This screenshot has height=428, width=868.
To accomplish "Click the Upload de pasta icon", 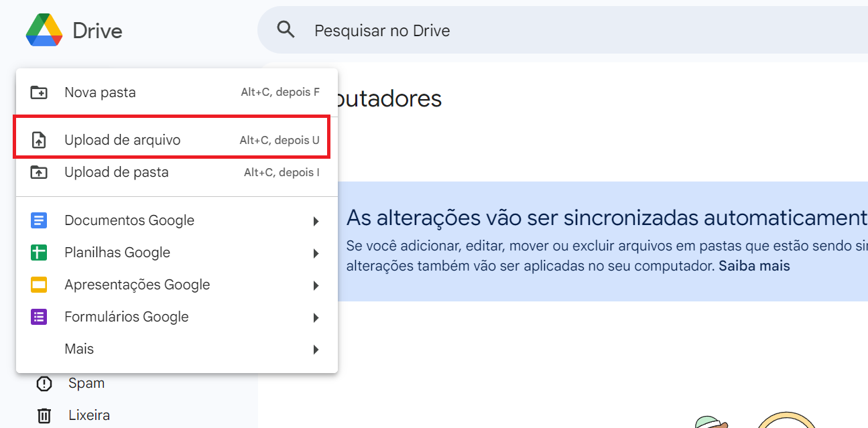I will [40, 172].
